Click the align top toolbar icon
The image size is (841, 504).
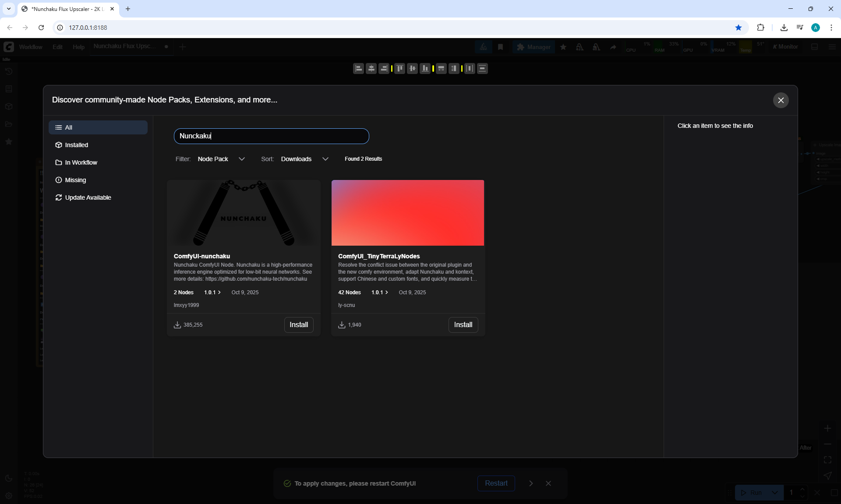(x=399, y=68)
